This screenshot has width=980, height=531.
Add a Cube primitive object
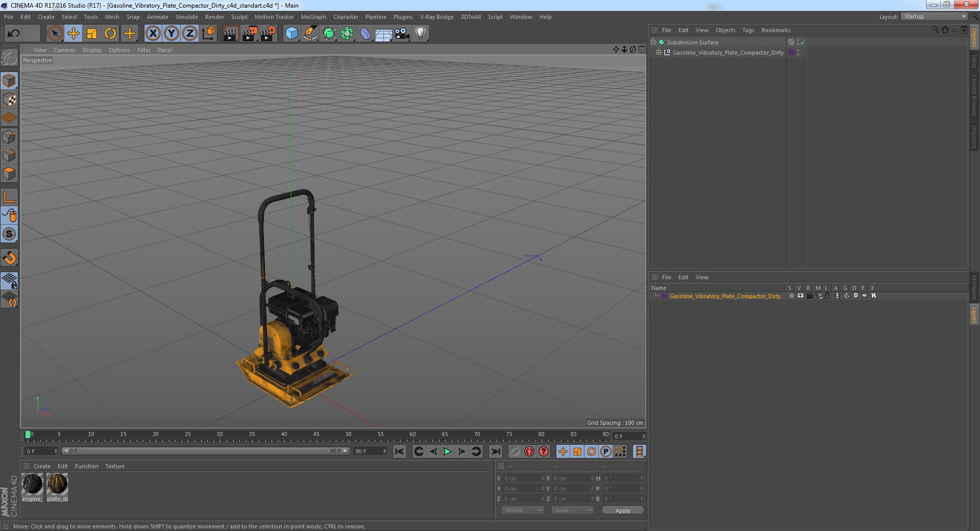(291, 34)
